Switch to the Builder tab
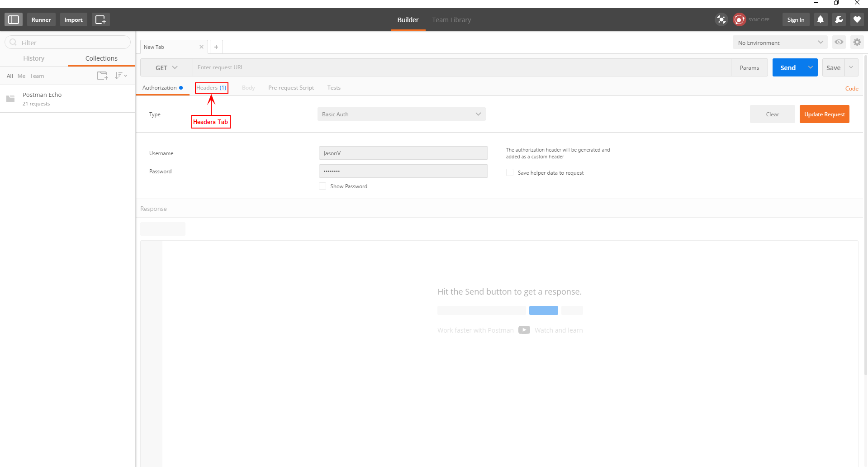The width and height of the screenshot is (868, 467). point(408,20)
